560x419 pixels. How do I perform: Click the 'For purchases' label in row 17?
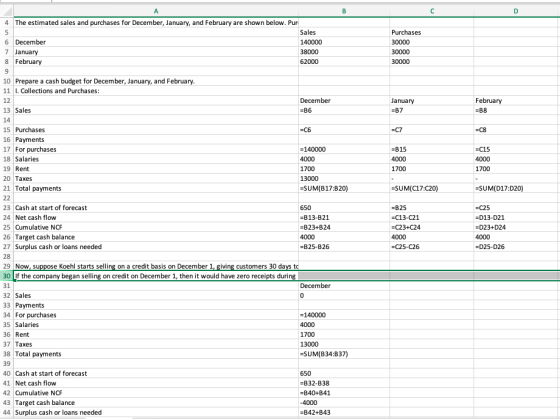point(36,149)
